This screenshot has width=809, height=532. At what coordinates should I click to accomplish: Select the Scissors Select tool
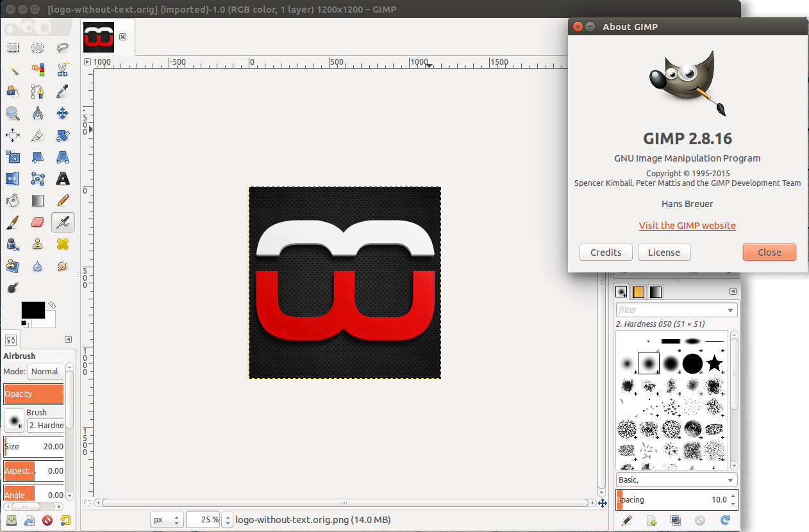click(63, 69)
